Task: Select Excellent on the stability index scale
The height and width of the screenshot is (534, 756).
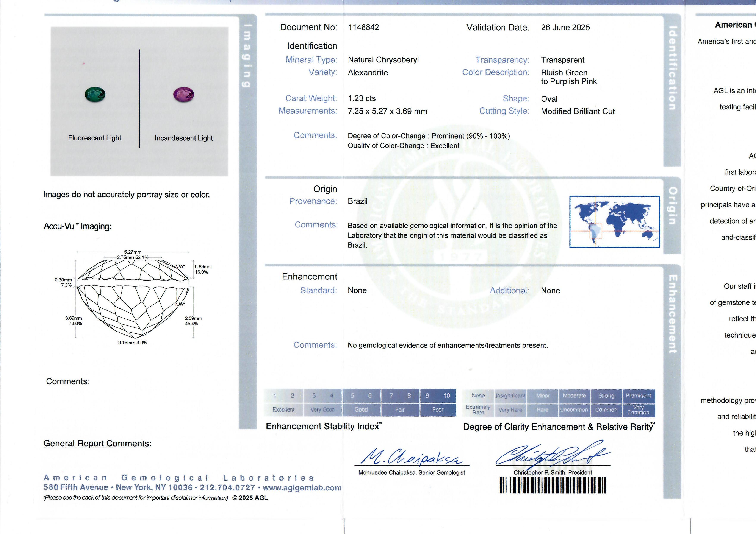Action: pyautogui.click(x=283, y=410)
